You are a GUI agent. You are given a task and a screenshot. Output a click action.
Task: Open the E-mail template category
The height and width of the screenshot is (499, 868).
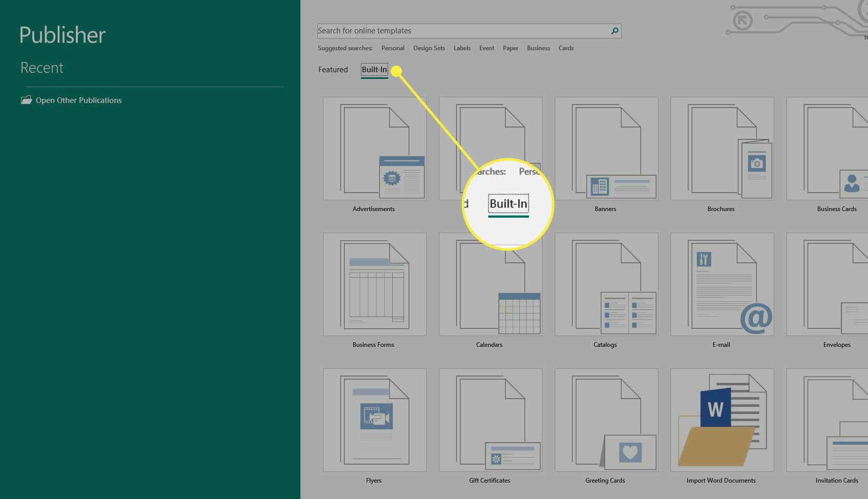coord(722,290)
